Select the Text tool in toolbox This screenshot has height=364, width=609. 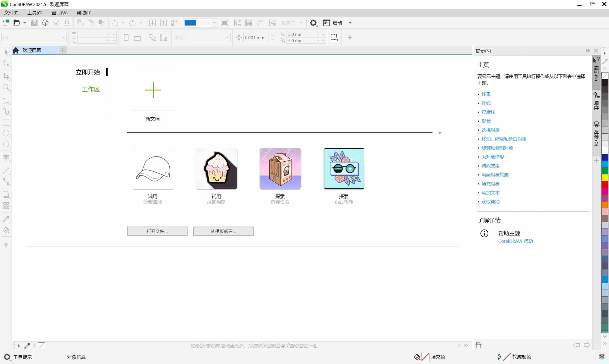coord(6,157)
